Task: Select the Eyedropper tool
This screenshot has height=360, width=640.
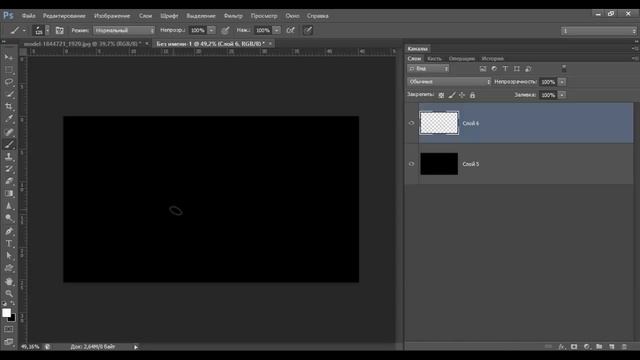Action: pyautogui.click(x=9, y=119)
